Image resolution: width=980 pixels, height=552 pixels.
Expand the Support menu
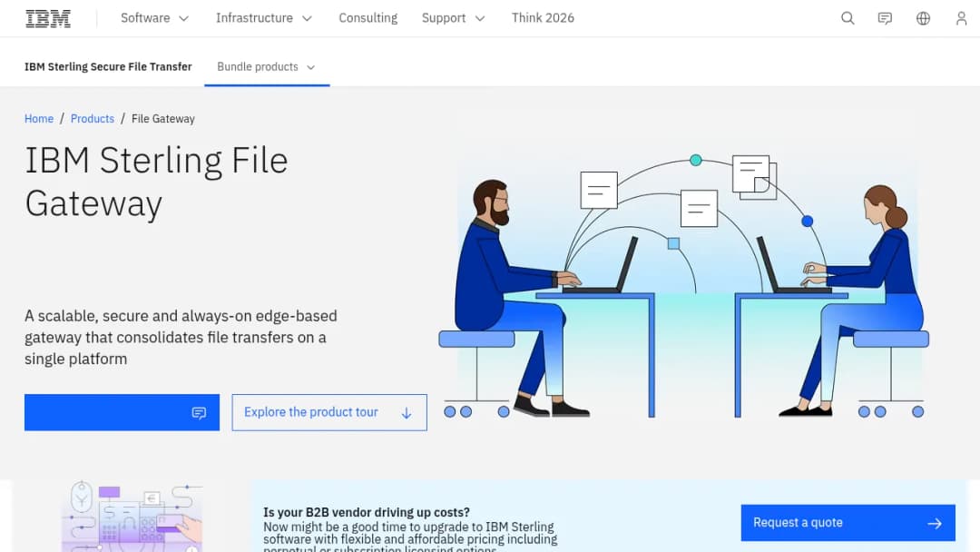[x=453, y=18]
